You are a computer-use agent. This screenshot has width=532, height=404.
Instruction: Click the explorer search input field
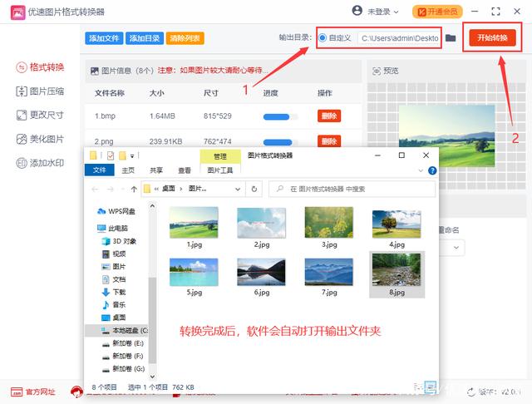click(352, 189)
